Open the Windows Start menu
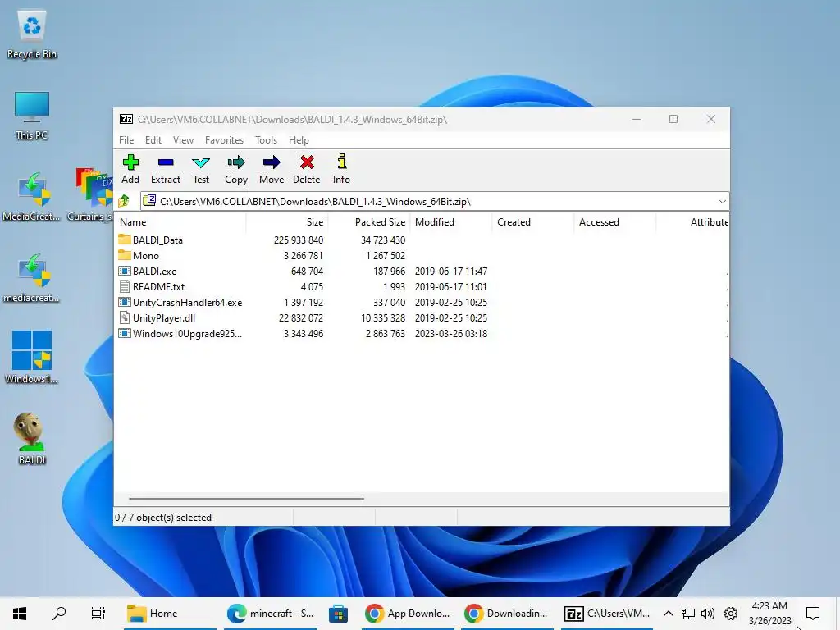840x630 pixels. (x=20, y=613)
